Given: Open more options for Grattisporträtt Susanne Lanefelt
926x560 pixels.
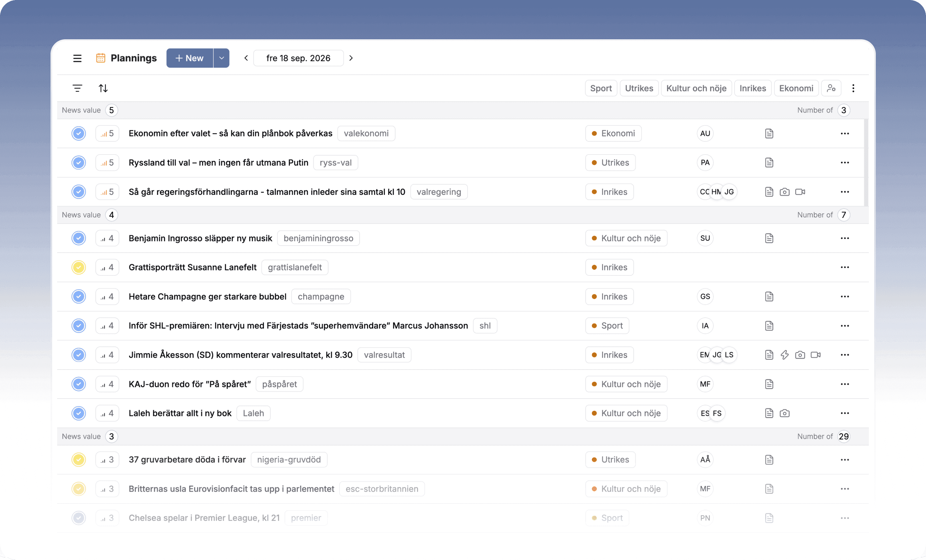Looking at the screenshot, I should click(x=845, y=267).
